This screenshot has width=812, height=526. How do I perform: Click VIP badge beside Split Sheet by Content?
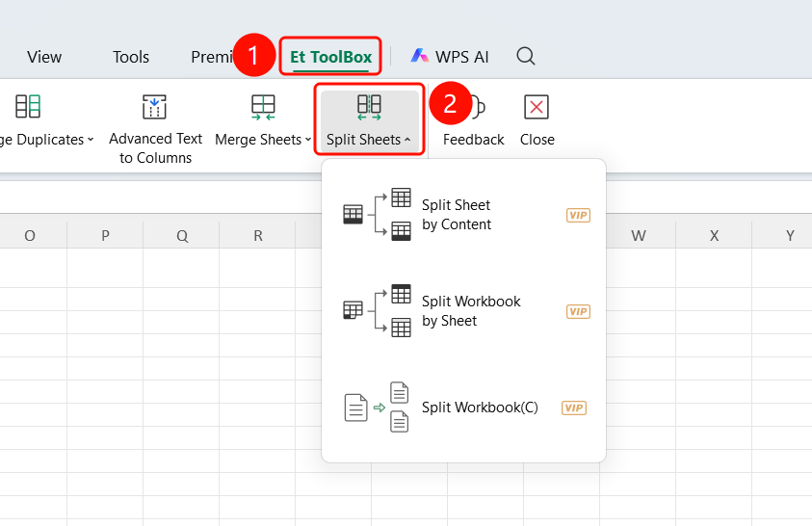coord(579,216)
